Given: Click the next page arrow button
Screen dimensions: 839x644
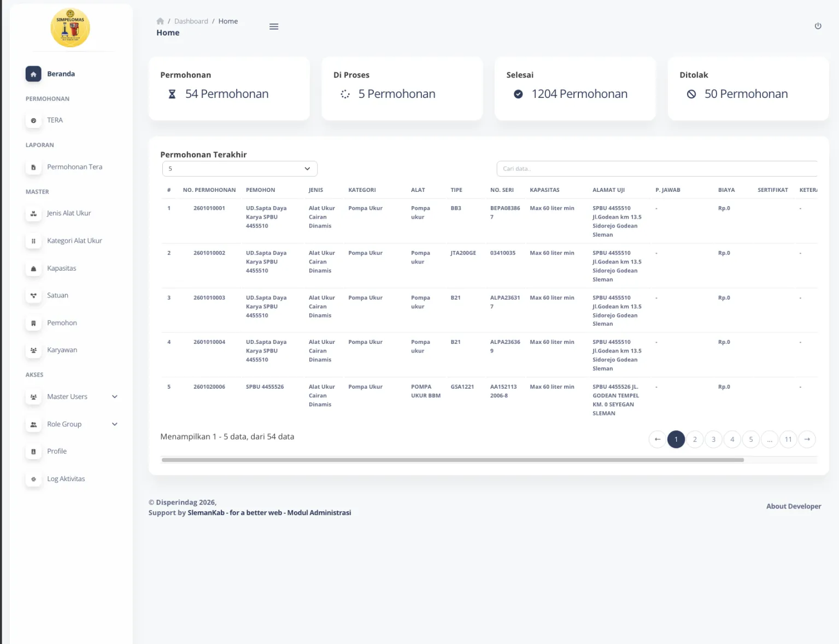Looking at the screenshot, I should [x=807, y=440].
